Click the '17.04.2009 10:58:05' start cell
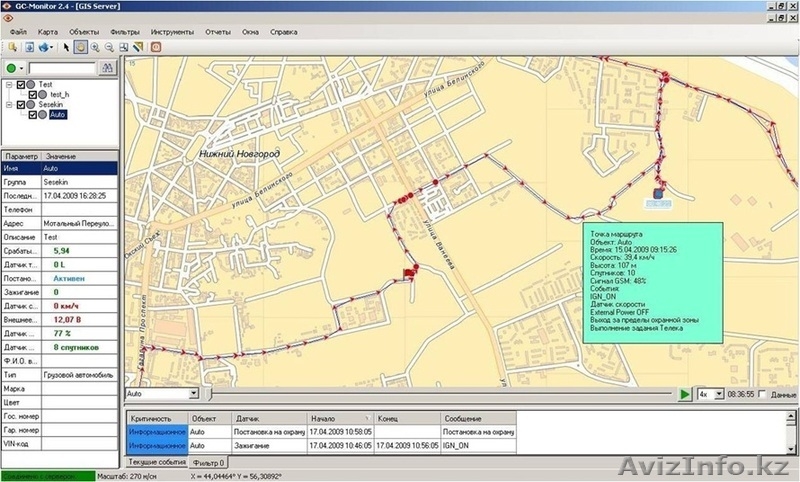Image resolution: width=800 pixels, height=482 pixels. [x=340, y=432]
